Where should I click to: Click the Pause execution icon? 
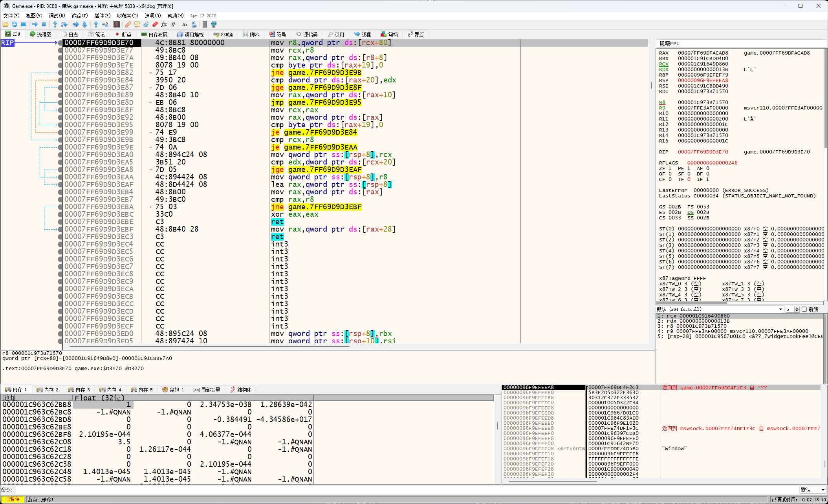44,24
